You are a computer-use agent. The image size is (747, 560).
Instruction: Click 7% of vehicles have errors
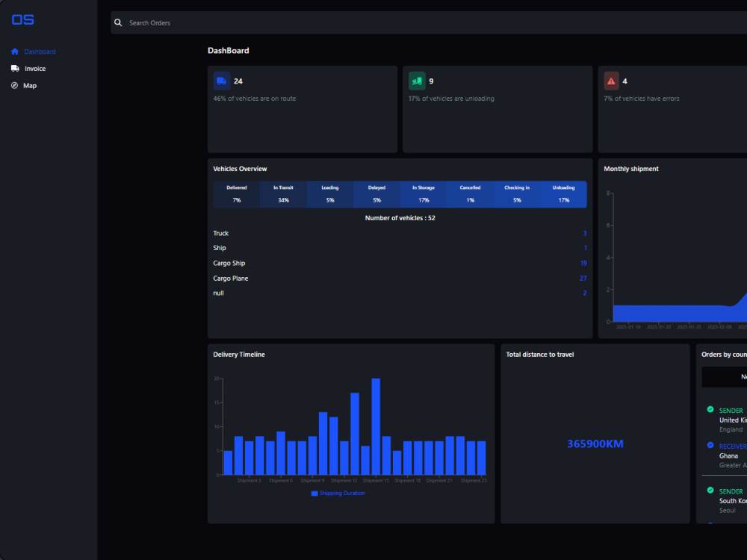[641, 99]
